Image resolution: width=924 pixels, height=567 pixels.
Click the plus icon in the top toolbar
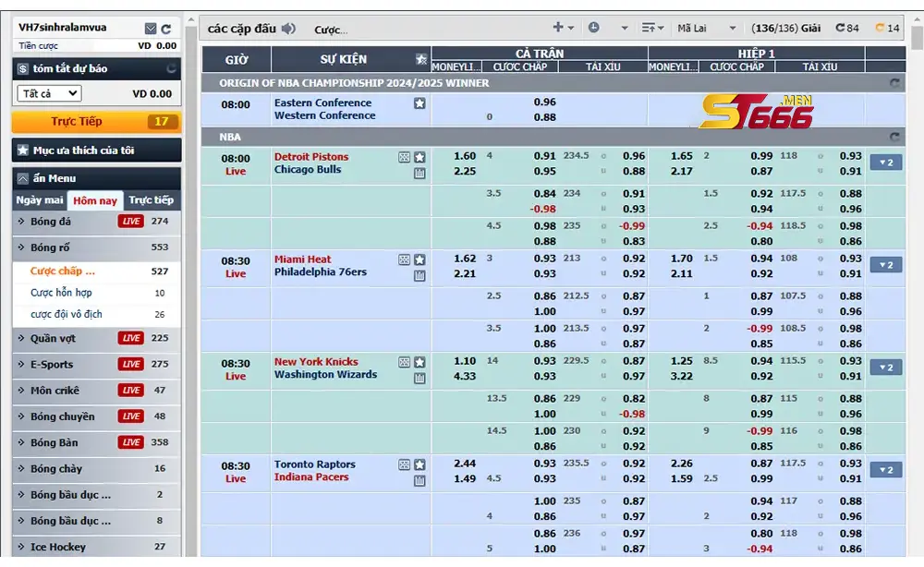click(557, 27)
